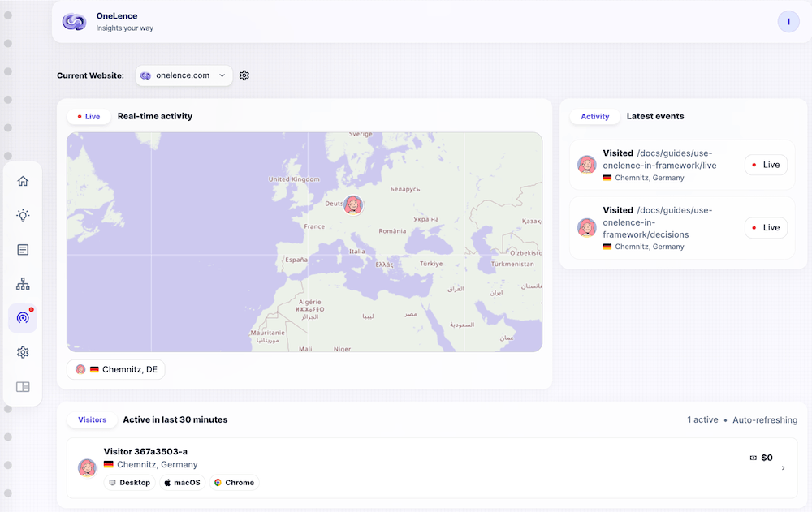The image size is (812, 512).
Task: Toggle the Live indicator on the second event
Action: pos(766,227)
